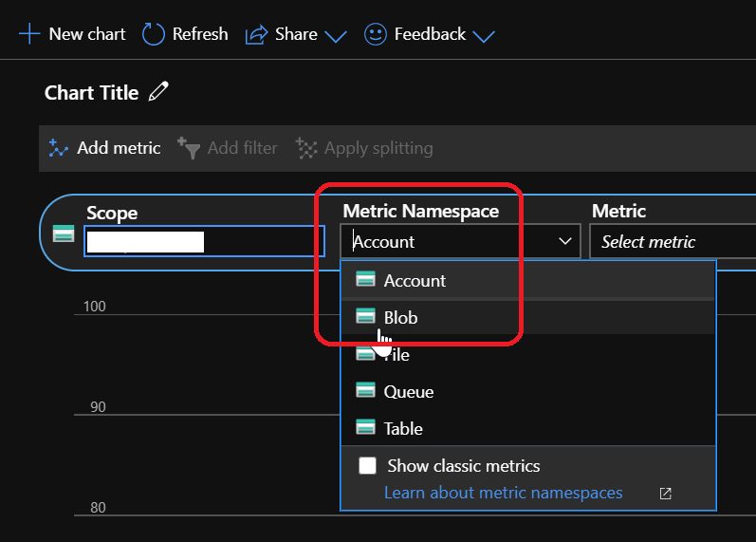Click the Scope input field

145,241
